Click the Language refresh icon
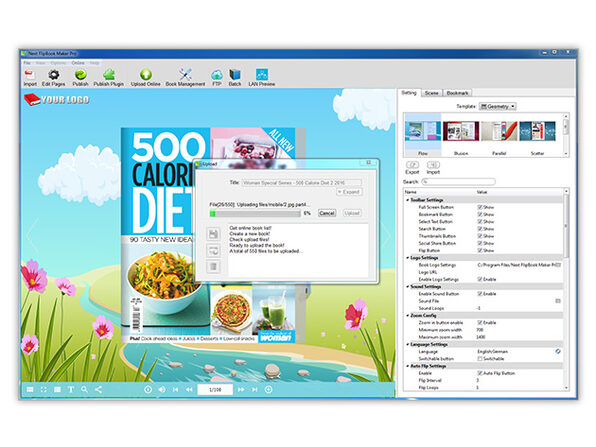596x447 pixels. click(558, 351)
